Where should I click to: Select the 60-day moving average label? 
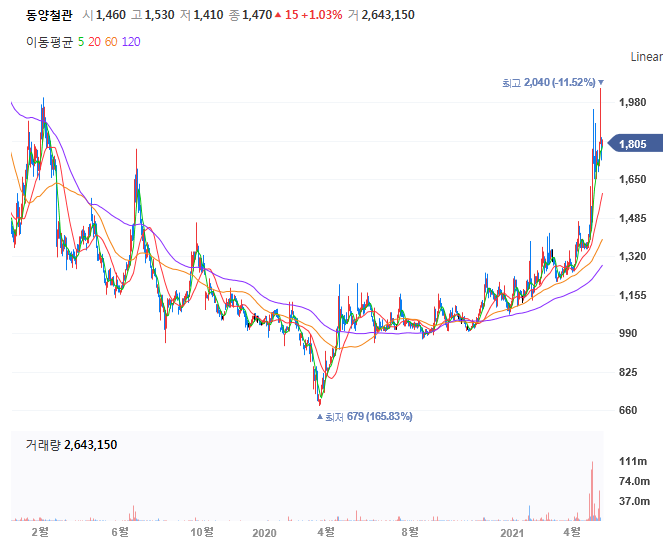pos(111,42)
